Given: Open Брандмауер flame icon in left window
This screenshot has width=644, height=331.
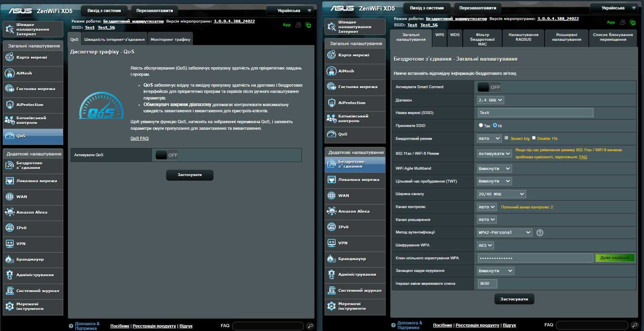Looking at the screenshot, I should [x=10, y=260].
